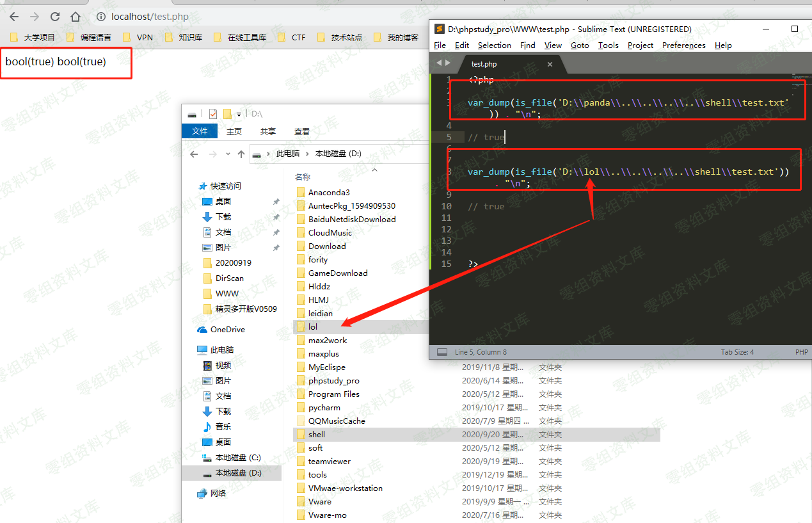Click the browser home icon
812x523 pixels.
pos(76,17)
